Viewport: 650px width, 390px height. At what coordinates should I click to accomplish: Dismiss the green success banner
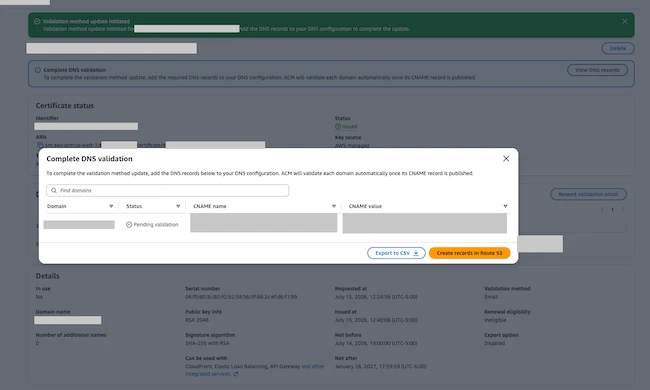click(x=625, y=21)
